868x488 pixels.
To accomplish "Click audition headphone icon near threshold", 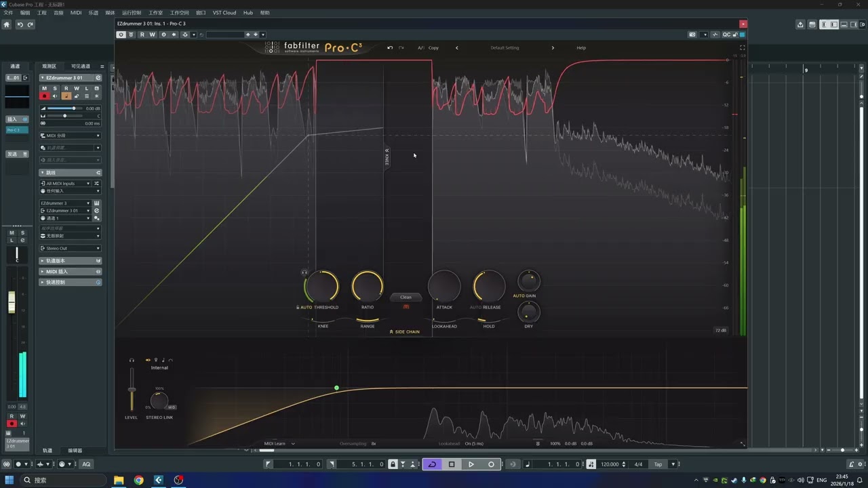I will [x=304, y=272].
